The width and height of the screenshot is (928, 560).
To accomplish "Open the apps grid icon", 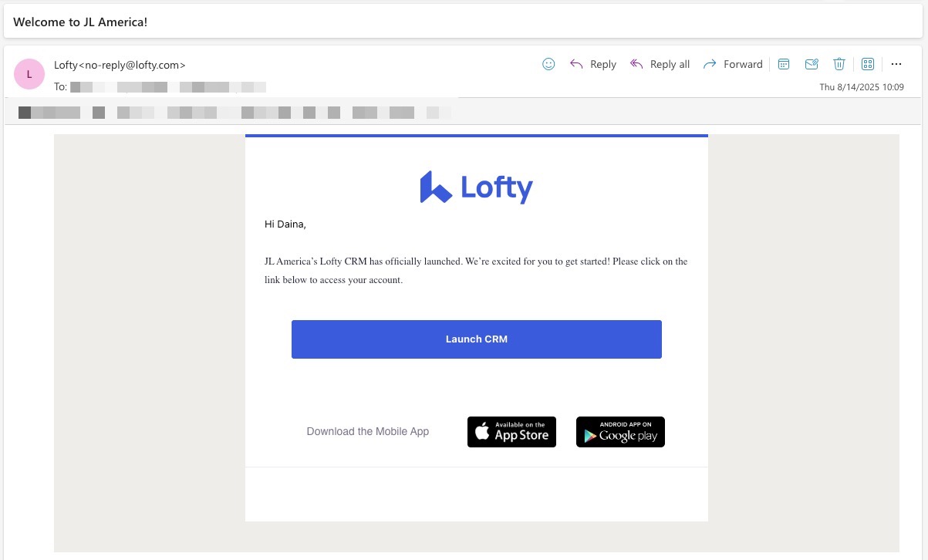I will pos(867,64).
